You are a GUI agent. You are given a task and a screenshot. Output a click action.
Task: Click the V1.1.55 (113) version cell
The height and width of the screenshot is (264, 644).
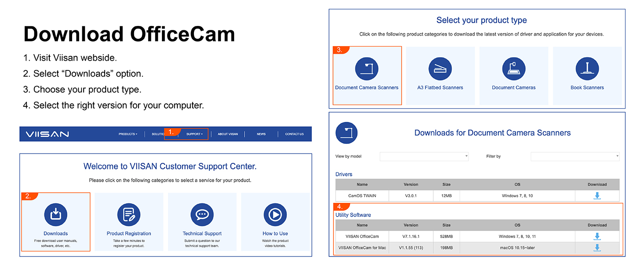(411, 248)
